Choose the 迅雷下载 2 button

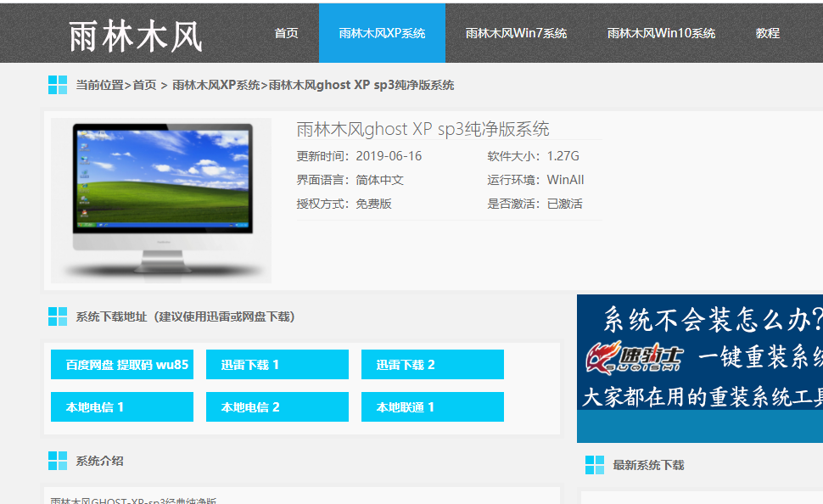pos(433,364)
